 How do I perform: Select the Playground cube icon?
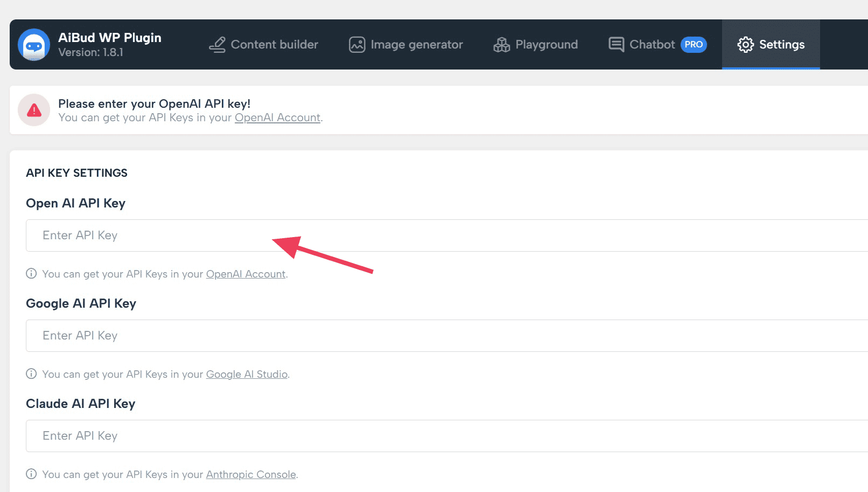click(501, 45)
